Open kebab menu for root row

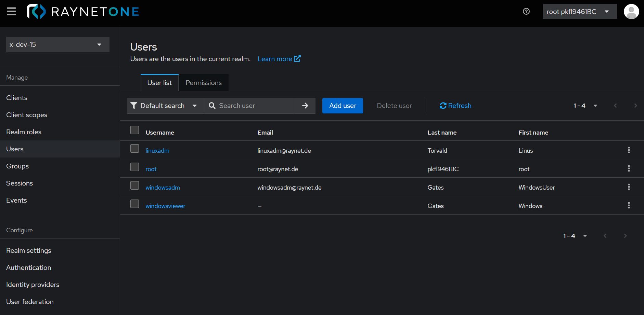point(629,169)
